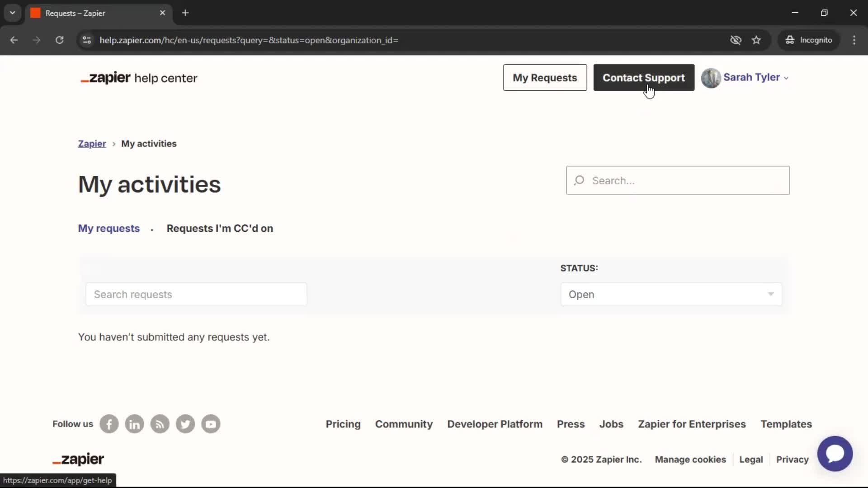The width and height of the screenshot is (868, 488).
Task: Open the chat bubble widget
Action: [x=835, y=453]
